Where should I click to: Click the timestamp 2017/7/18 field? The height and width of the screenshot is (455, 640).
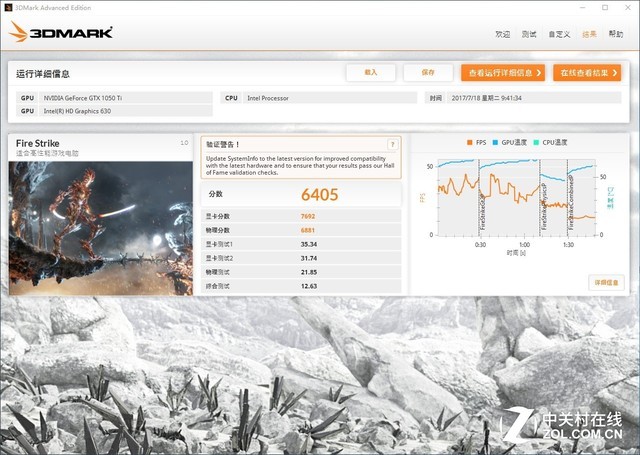point(534,98)
